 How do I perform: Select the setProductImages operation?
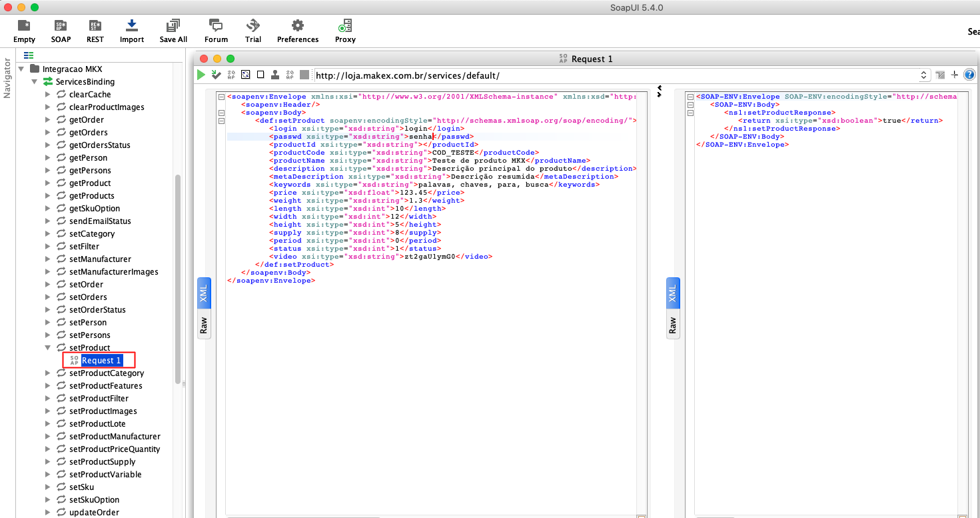[x=103, y=411]
